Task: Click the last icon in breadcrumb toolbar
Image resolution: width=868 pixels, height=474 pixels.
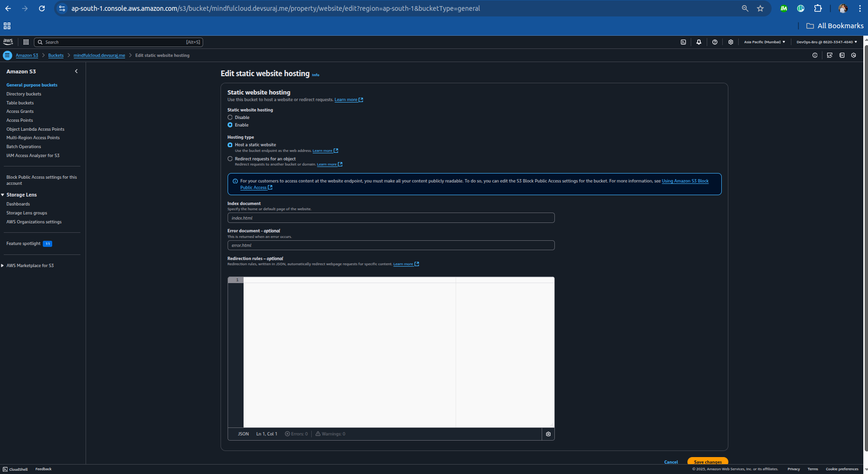Action: pyautogui.click(x=853, y=55)
